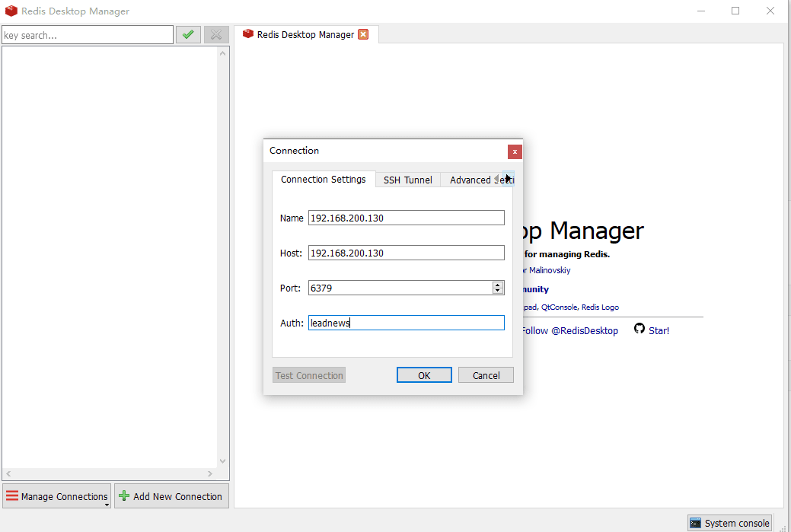
Task: Click the GitHub Star icon
Action: [639, 330]
